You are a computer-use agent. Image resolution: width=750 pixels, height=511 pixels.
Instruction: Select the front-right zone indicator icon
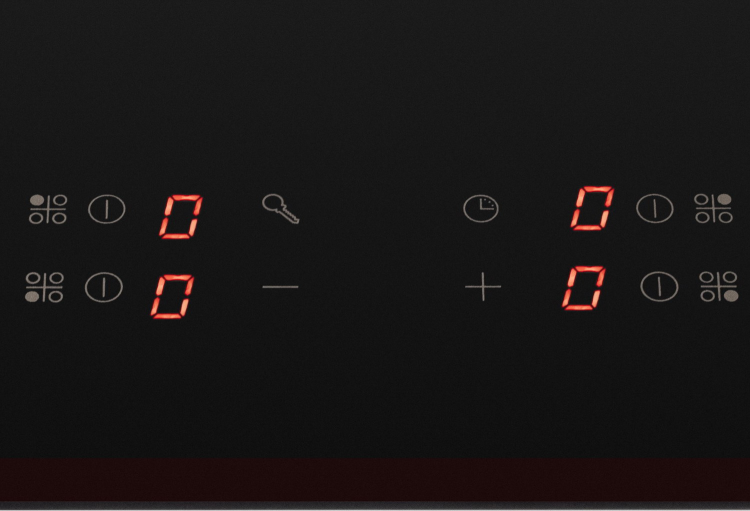click(x=718, y=286)
